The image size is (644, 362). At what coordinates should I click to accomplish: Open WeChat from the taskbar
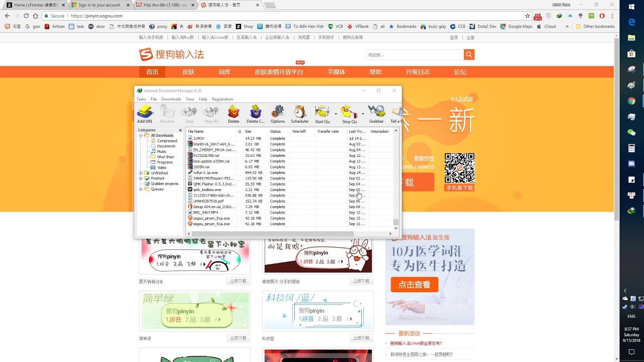631,132
